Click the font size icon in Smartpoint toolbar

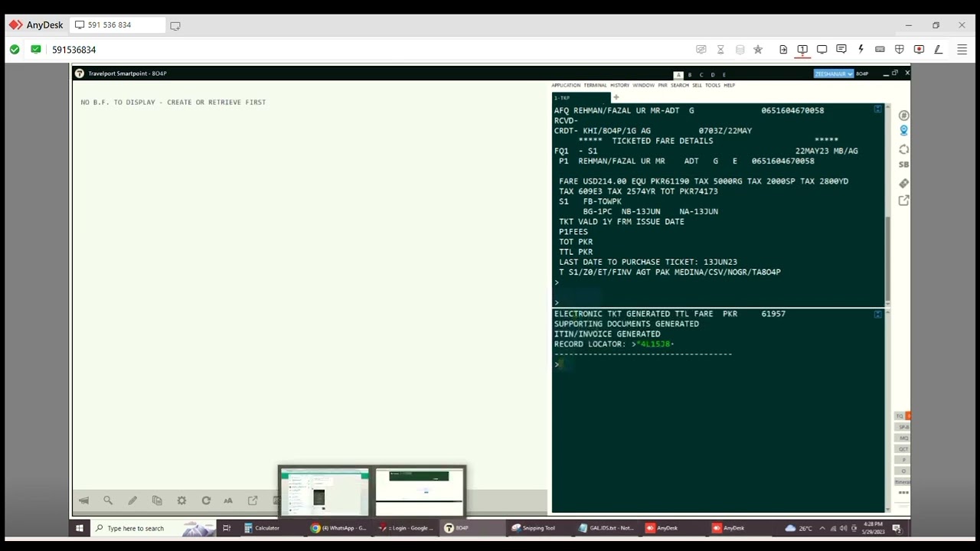point(228,500)
